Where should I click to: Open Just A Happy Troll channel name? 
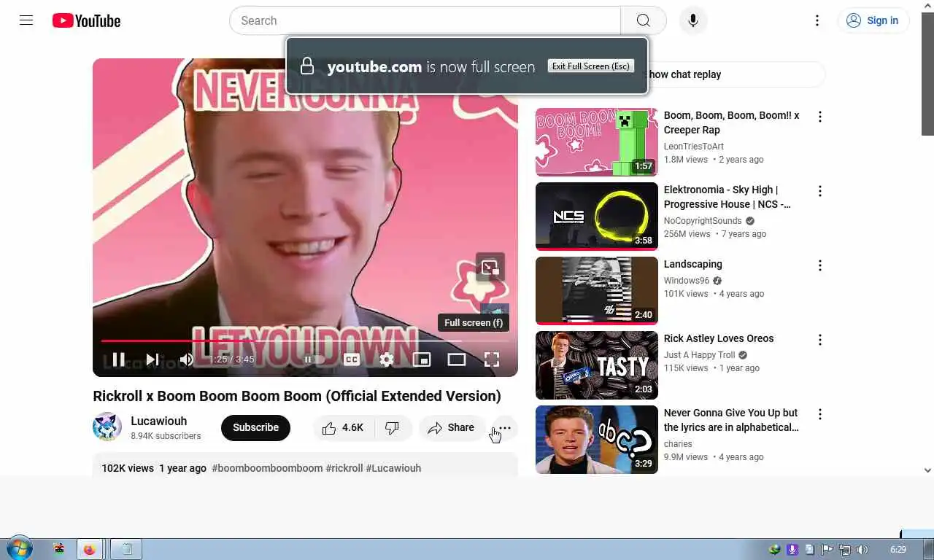tap(700, 355)
